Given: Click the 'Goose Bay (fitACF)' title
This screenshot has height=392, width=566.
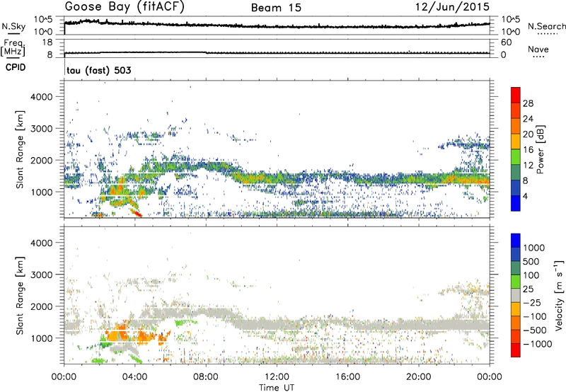Looking at the screenshot, I should pyautogui.click(x=125, y=7).
